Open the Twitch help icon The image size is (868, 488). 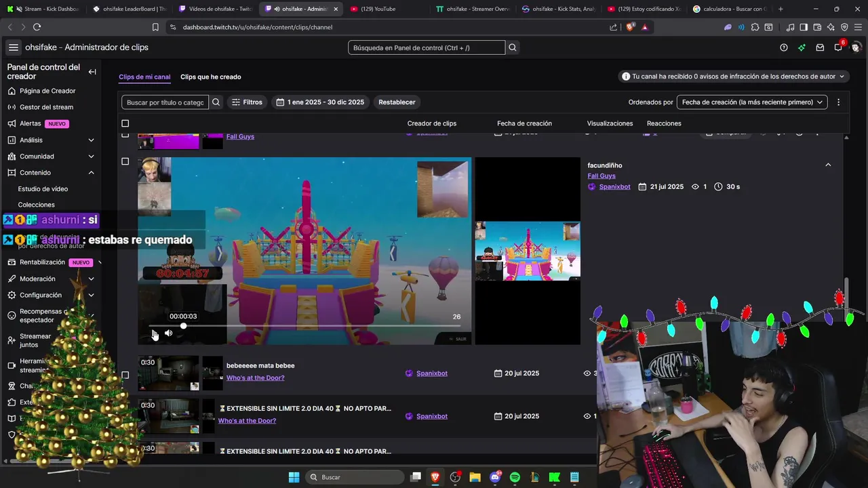pos(784,47)
